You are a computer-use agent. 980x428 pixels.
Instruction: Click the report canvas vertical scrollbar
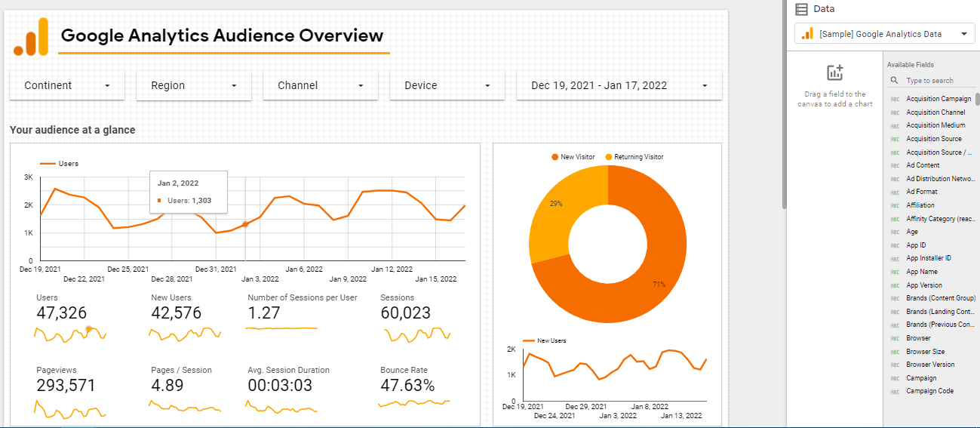point(785,104)
